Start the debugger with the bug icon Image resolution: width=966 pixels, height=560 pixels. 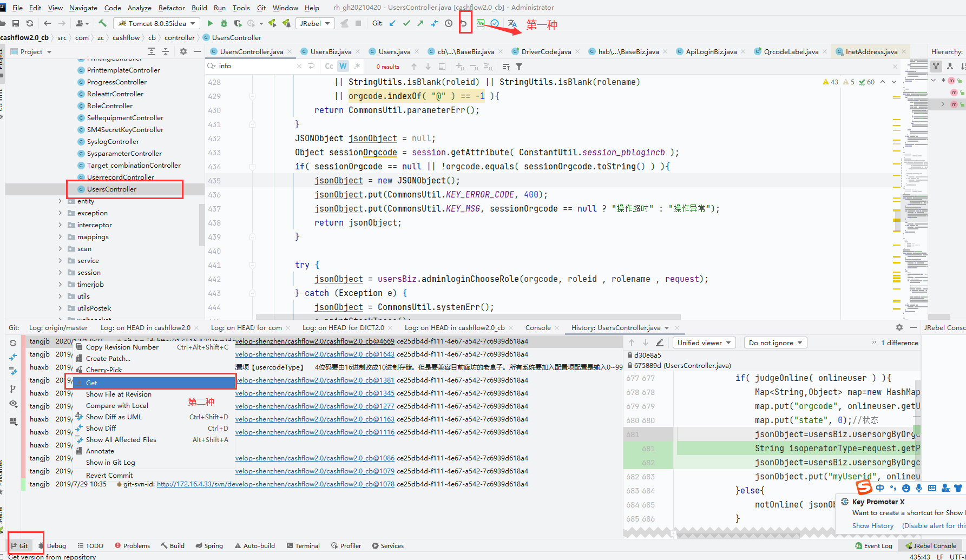224,23
